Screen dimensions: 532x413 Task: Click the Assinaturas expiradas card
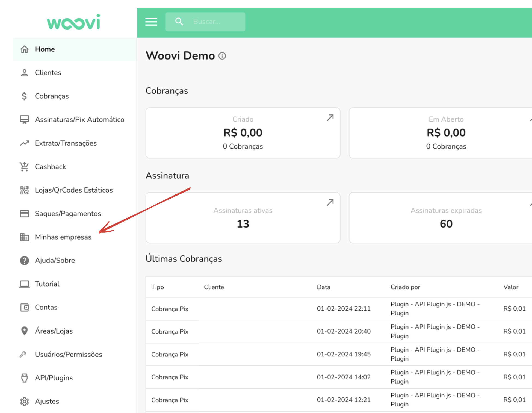446,218
